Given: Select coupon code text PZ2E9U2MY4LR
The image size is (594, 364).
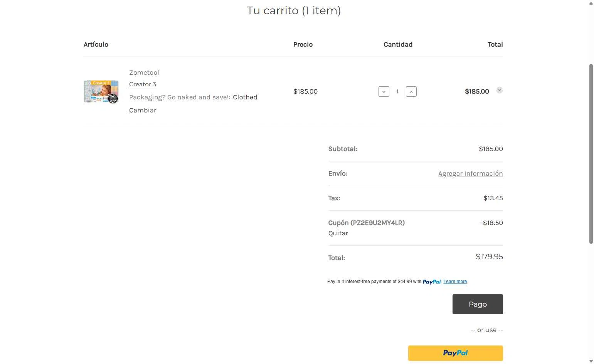Looking at the screenshot, I should click(377, 223).
